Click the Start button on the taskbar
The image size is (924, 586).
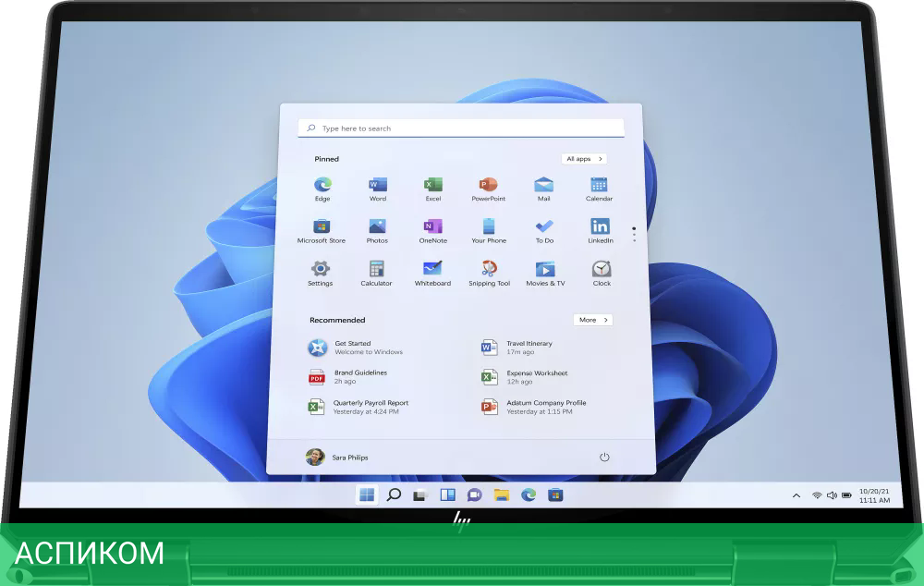[x=367, y=494]
